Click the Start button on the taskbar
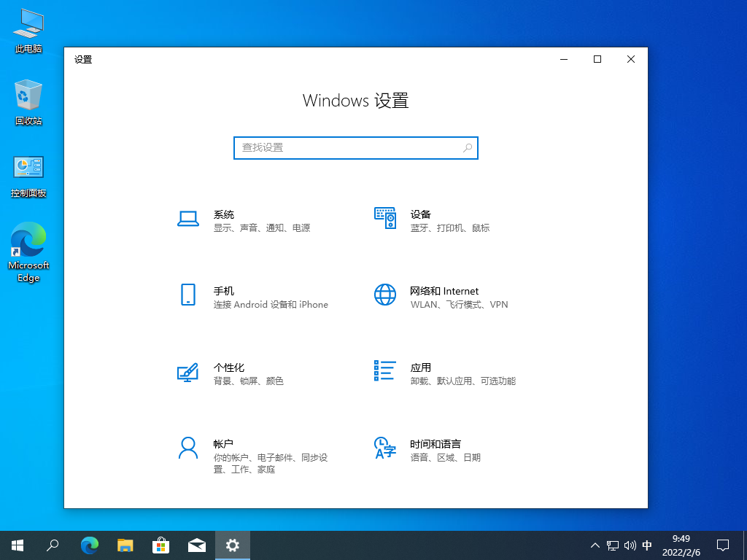Image resolution: width=747 pixels, height=560 pixels. tap(17, 545)
